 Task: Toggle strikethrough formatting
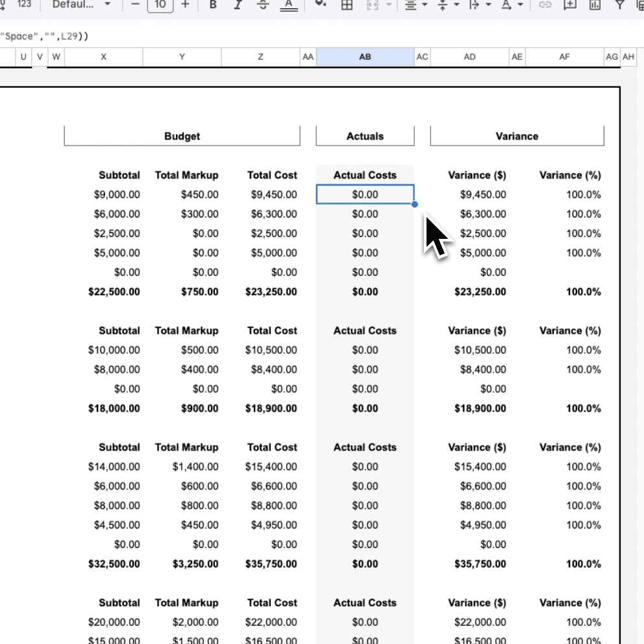coord(263,5)
